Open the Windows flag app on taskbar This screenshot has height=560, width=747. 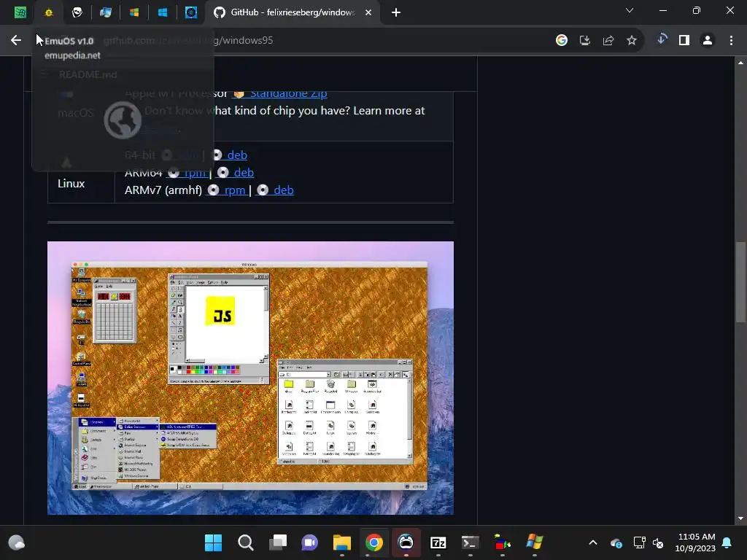(x=535, y=542)
